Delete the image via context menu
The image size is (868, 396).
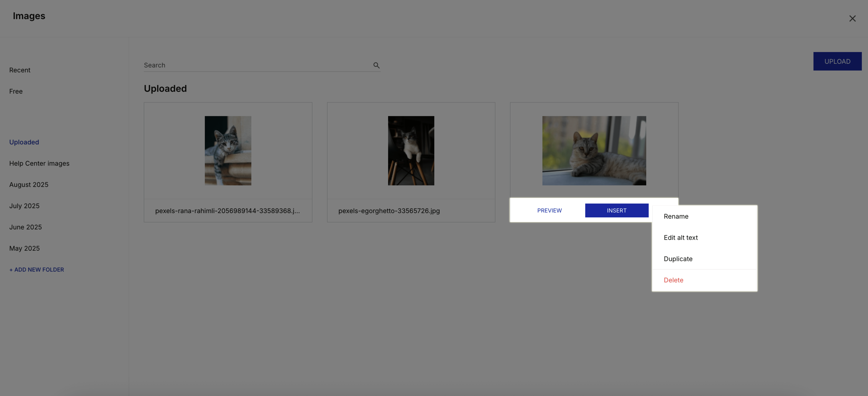(673, 280)
